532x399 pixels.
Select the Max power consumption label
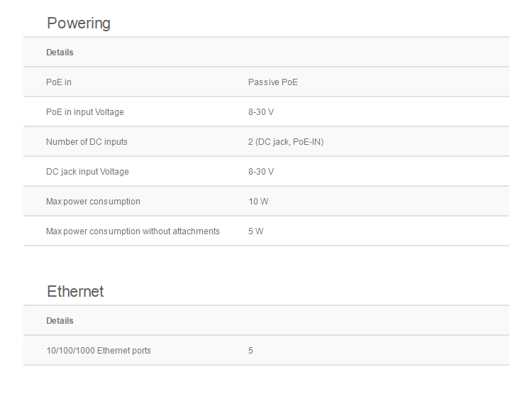click(93, 202)
